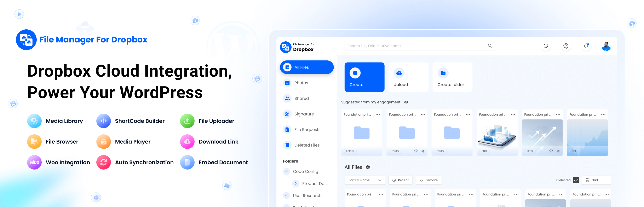Screen dimensions: 644x207
Task: Click the Woo Integration purple icon
Action: tap(34, 162)
